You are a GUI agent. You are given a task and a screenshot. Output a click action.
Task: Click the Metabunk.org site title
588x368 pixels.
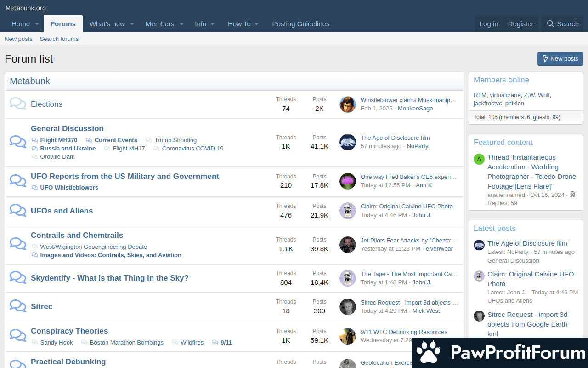pyautogui.click(x=26, y=8)
